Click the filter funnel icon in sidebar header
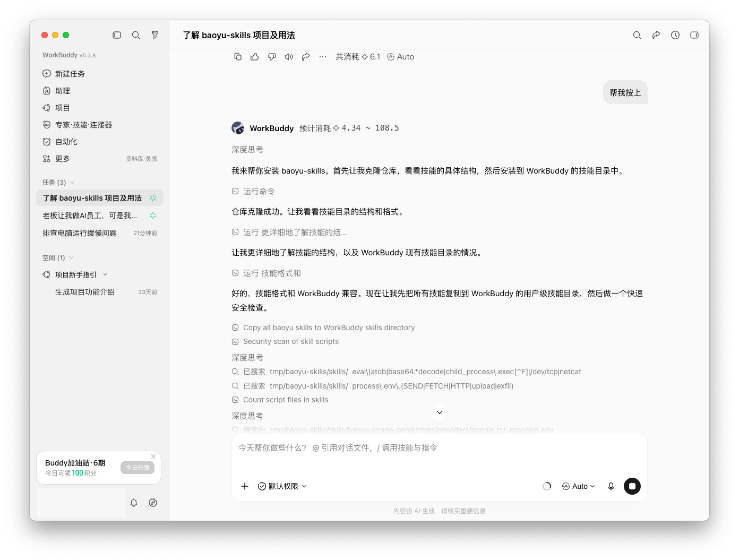Image resolution: width=739 pixels, height=560 pixels. 155,35
